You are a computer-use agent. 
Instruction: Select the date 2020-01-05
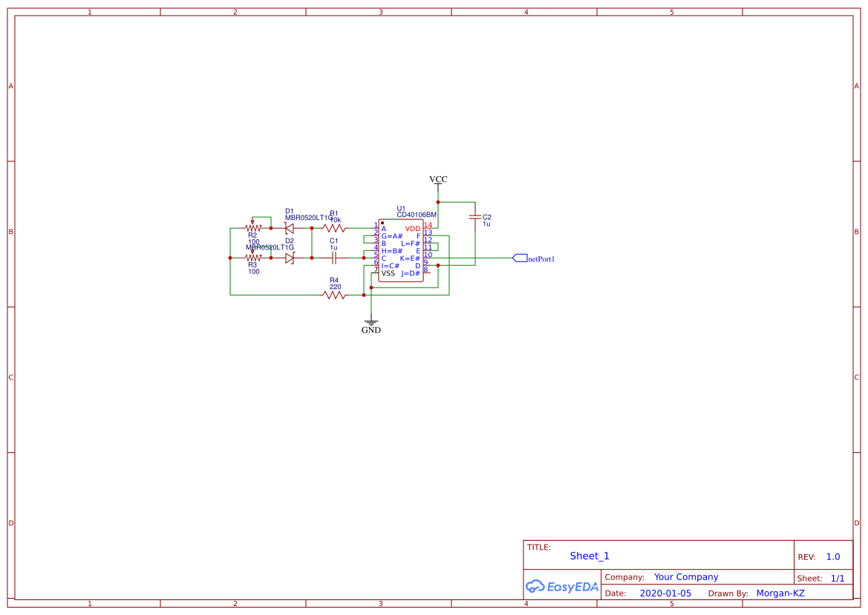(665, 593)
